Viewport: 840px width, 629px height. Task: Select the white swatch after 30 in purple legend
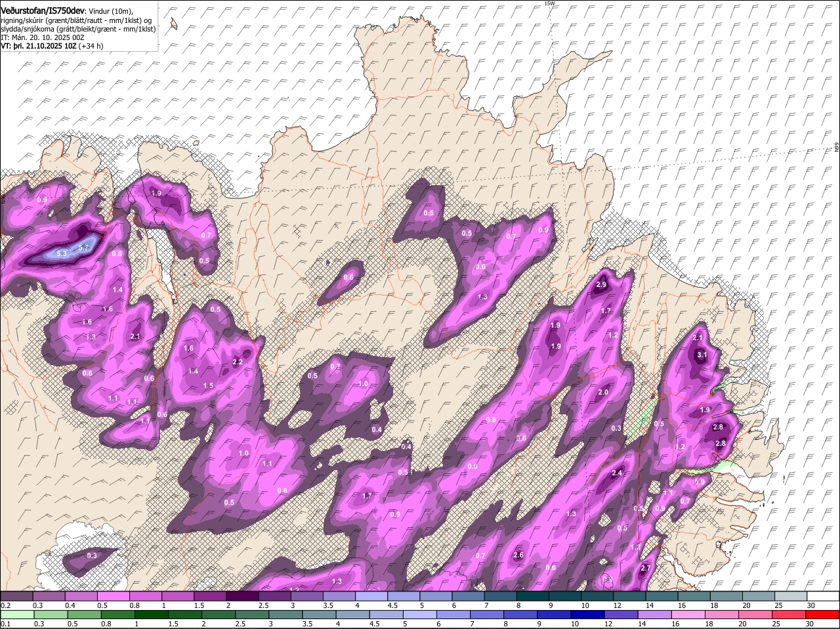click(824, 596)
